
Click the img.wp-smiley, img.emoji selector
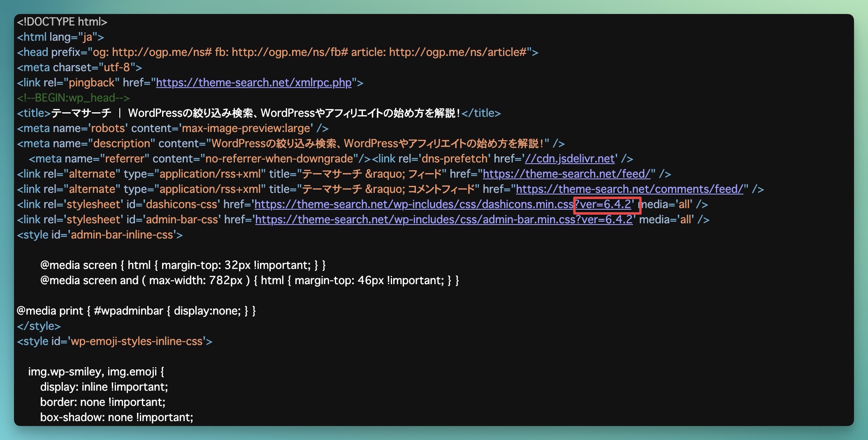[96, 372]
